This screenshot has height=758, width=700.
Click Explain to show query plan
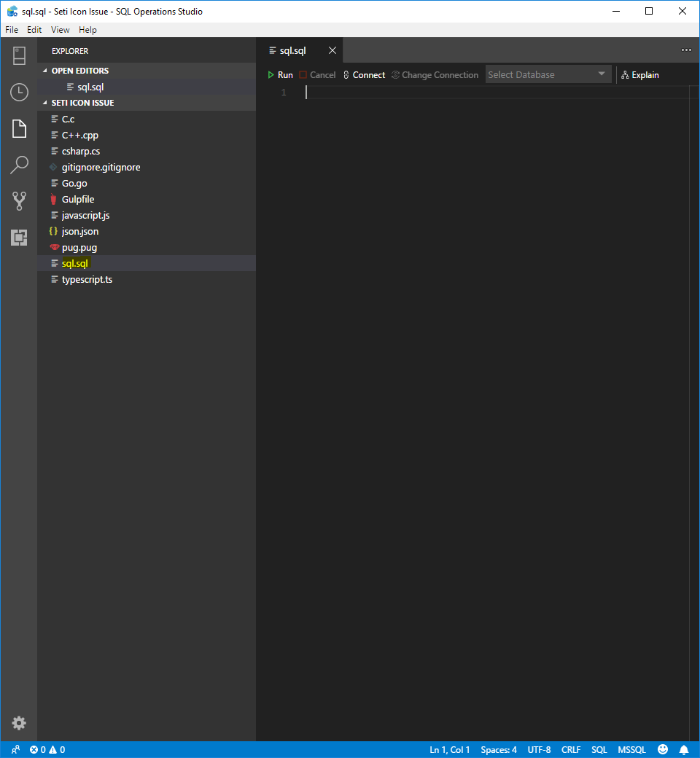click(x=640, y=74)
